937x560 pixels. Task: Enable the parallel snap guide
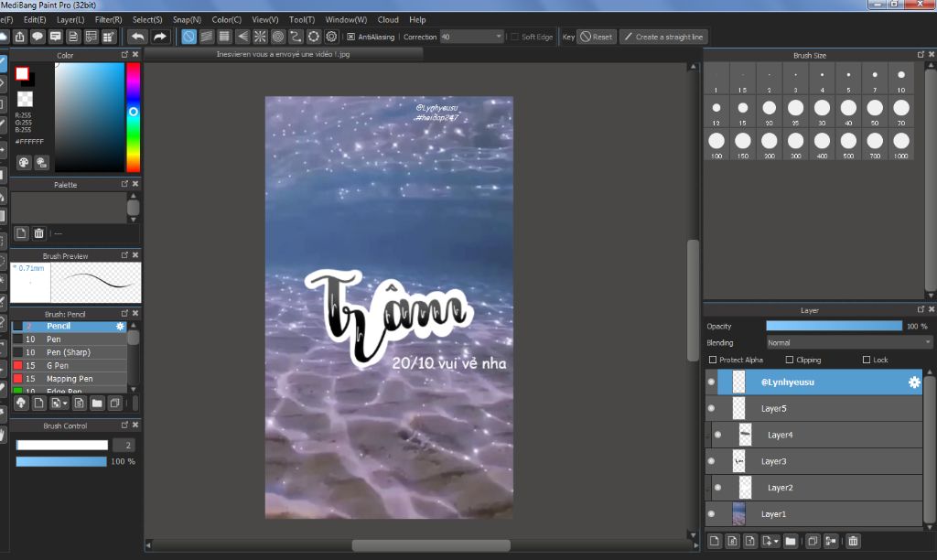(207, 37)
